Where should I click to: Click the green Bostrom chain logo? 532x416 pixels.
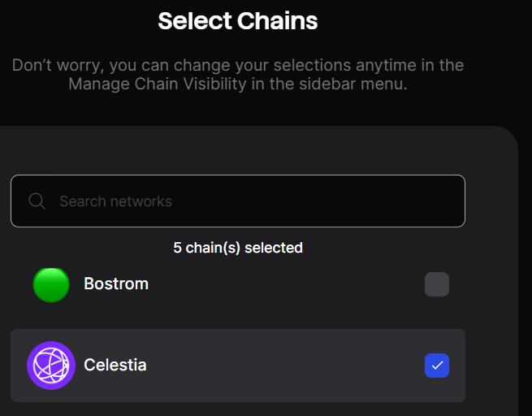51,284
